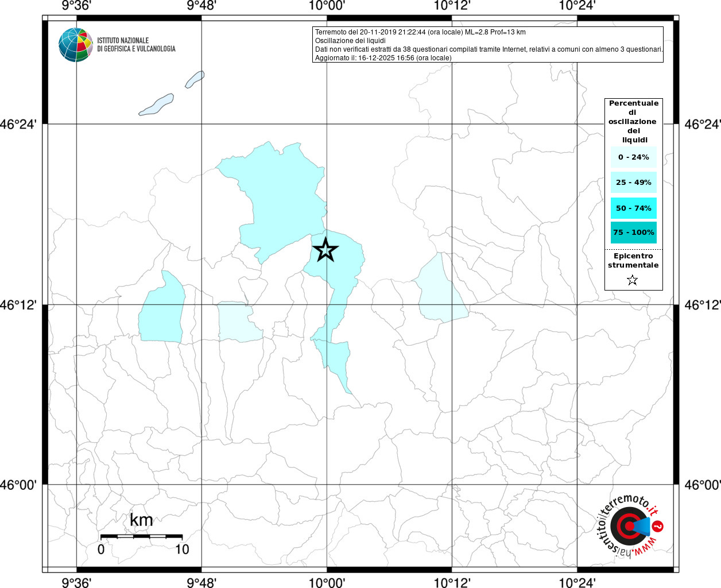Click the legend title 'Percentuale di oscillazione dei liquidi'
The height and width of the screenshot is (588, 721).
(x=634, y=122)
